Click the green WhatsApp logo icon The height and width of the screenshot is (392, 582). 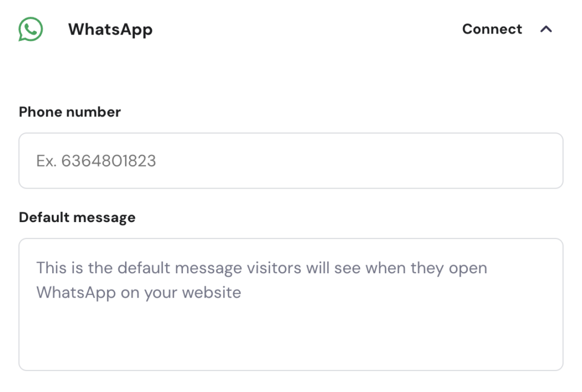[x=30, y=29]
